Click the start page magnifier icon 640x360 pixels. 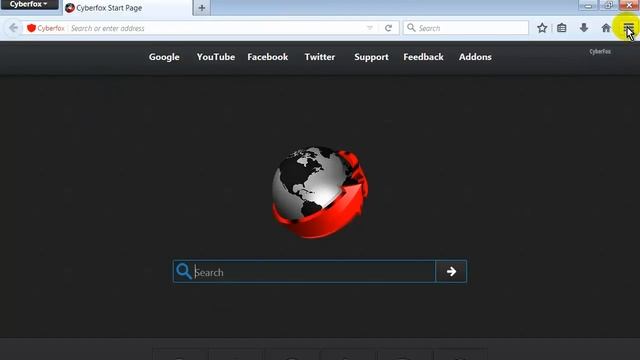coord(184,271)
